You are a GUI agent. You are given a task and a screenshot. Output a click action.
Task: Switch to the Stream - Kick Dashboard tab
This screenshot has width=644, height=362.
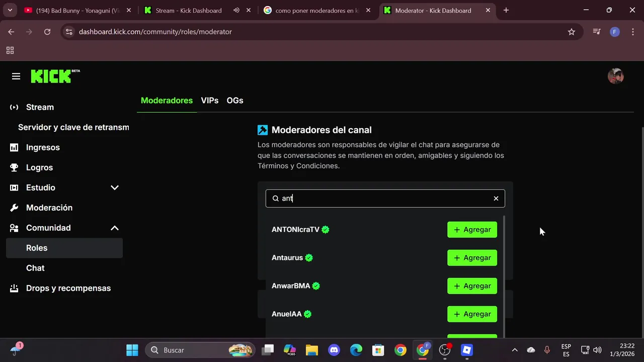pos(196,11)
